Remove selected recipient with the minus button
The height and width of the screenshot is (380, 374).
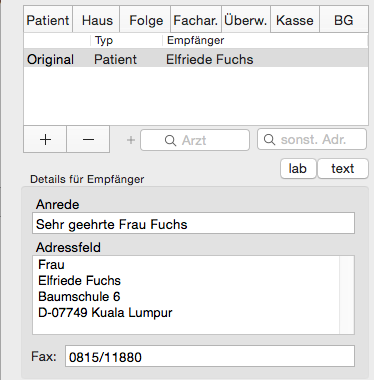click(x=88, y=139)
